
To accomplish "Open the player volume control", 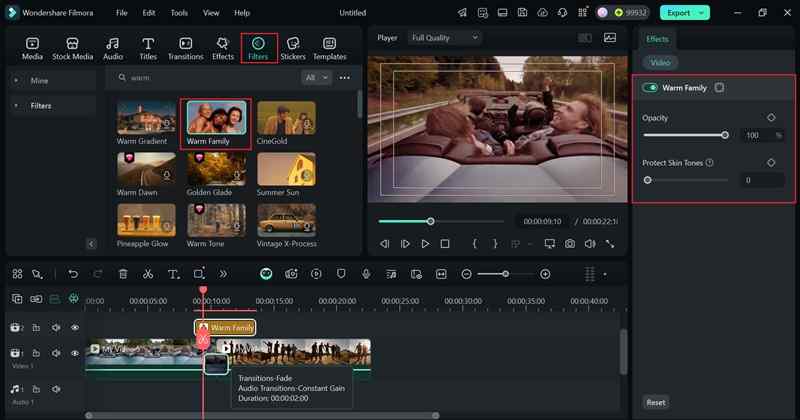I will (590, 244).
